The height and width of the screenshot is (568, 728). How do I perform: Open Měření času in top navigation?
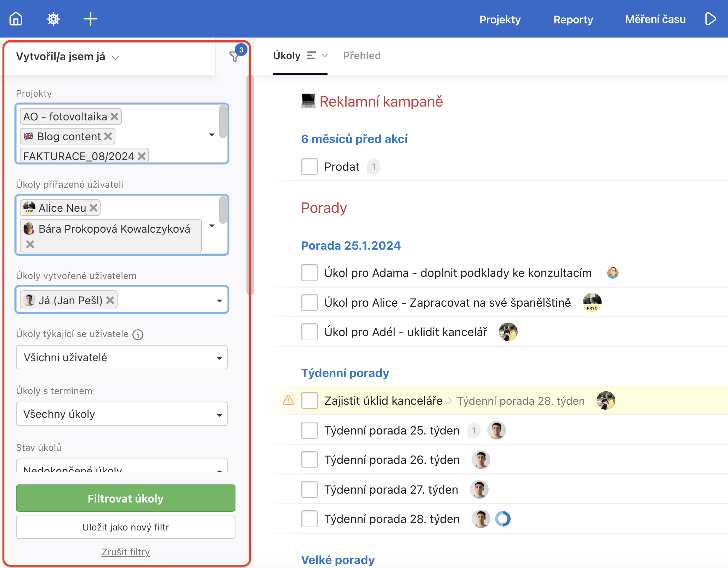(655, 19)
